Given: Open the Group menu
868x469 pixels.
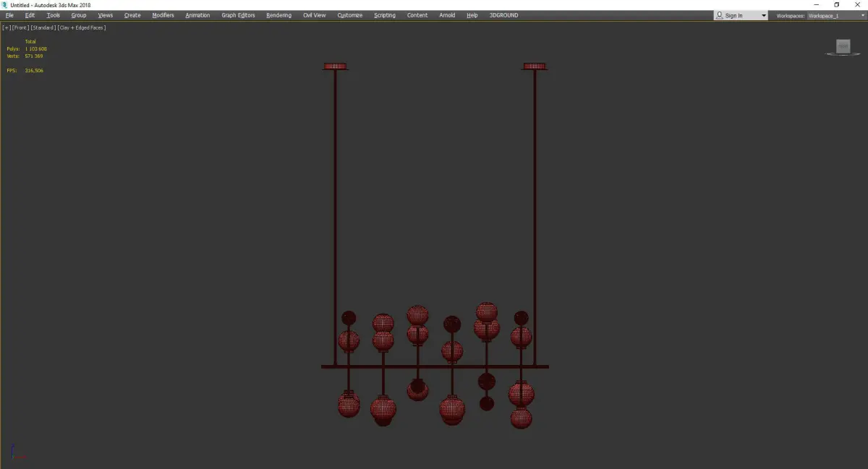Looking at the screenshot, I should [79, 15].
